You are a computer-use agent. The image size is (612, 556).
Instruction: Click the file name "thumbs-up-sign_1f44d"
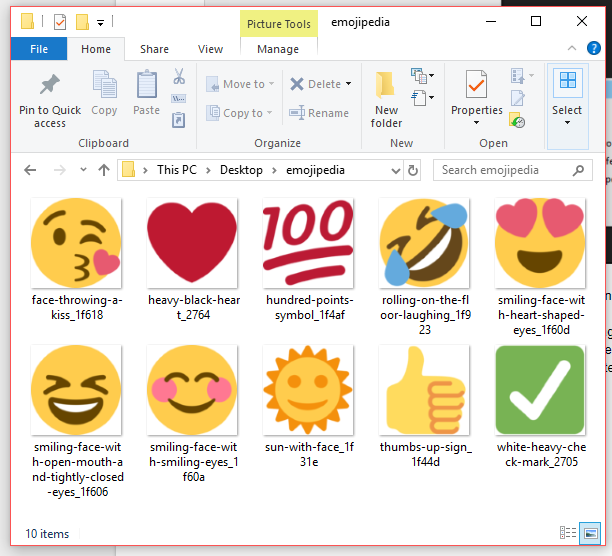click(x=425, y=454)
